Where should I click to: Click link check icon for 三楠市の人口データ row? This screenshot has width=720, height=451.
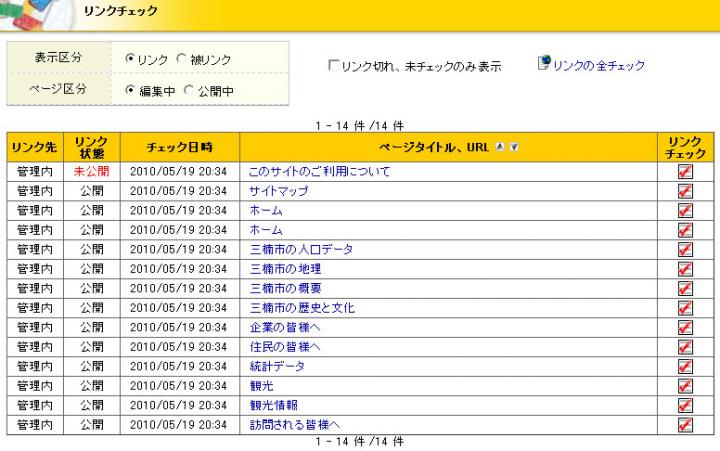[684, 249]
